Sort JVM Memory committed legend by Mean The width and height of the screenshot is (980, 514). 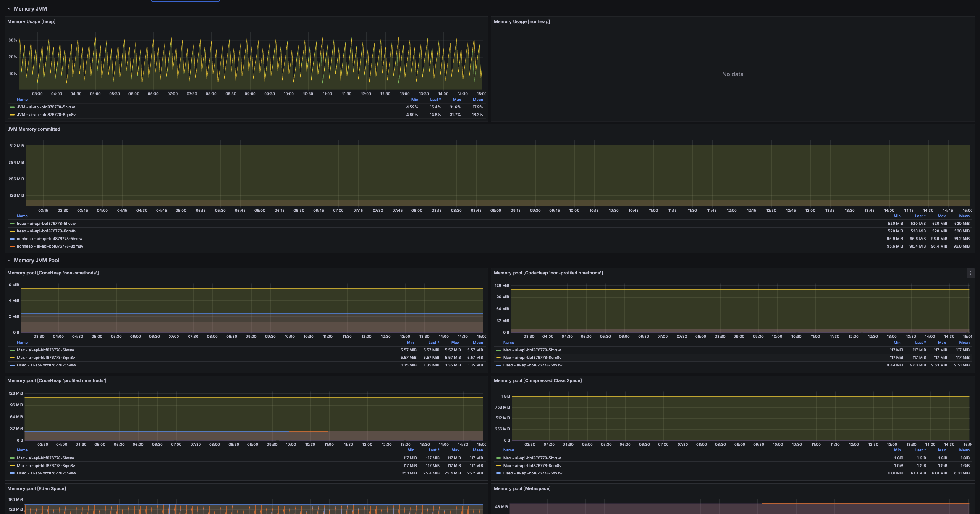click(x=964, y=216)
